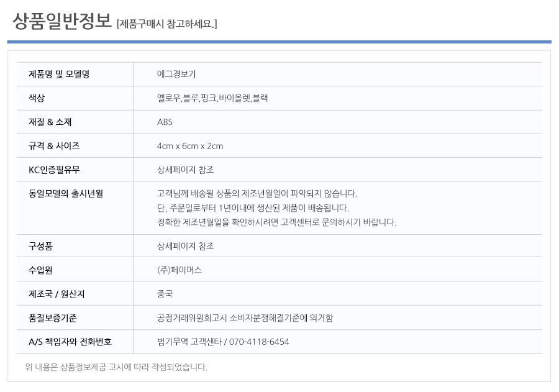Select the size value 4cm x 6cm x 2cm

tap(190, 146)
